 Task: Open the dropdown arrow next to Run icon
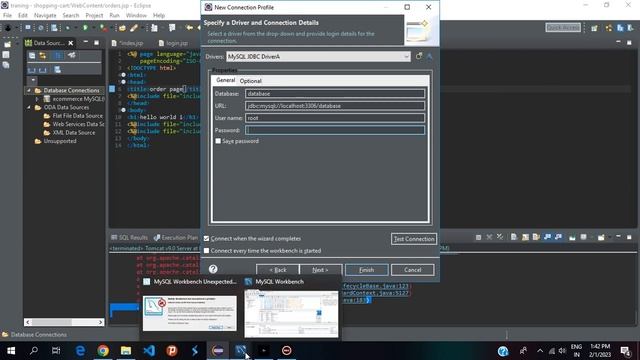tap(93, 28)
